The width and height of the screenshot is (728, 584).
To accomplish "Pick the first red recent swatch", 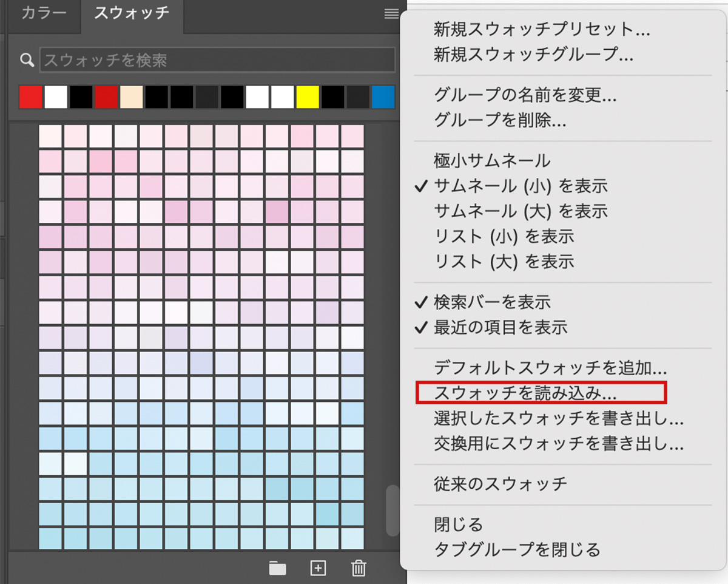I will pyautogui.click(x=30, y=97).
